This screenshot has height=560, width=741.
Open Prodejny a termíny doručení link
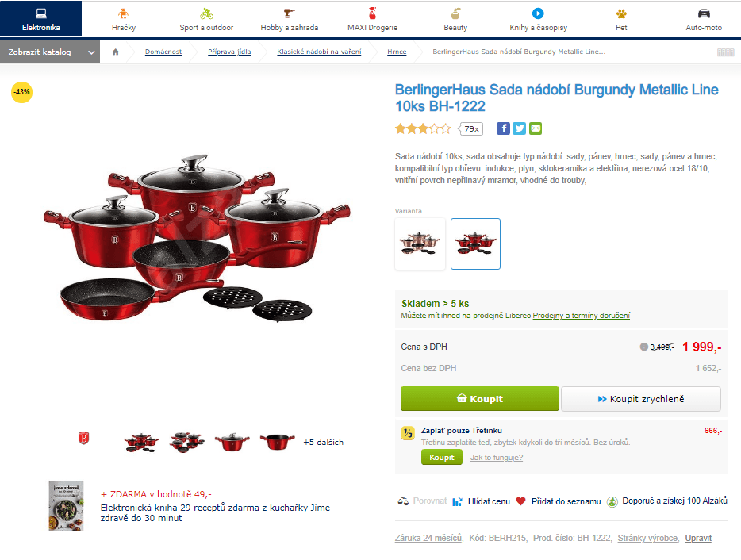click(582, 316)
